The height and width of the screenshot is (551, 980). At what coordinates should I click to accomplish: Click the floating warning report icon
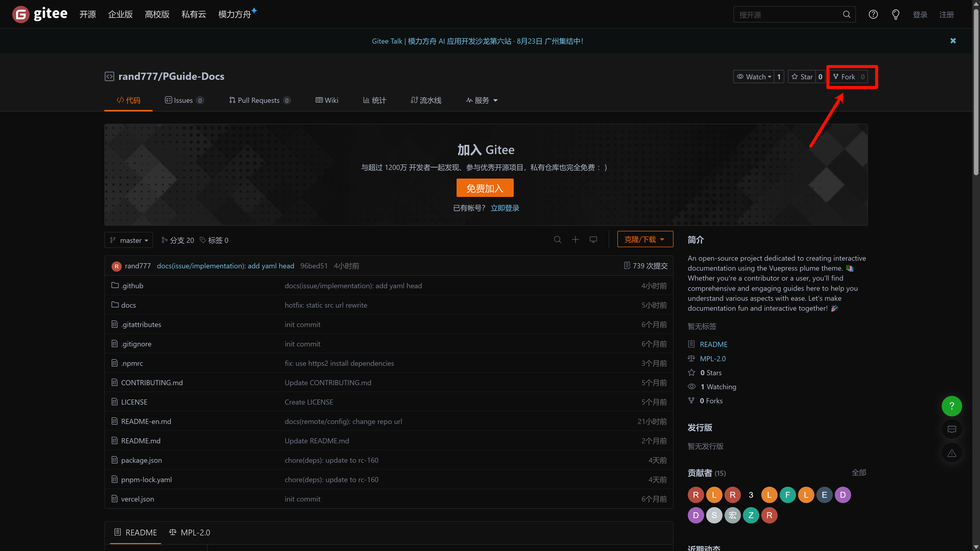point(951,453)
